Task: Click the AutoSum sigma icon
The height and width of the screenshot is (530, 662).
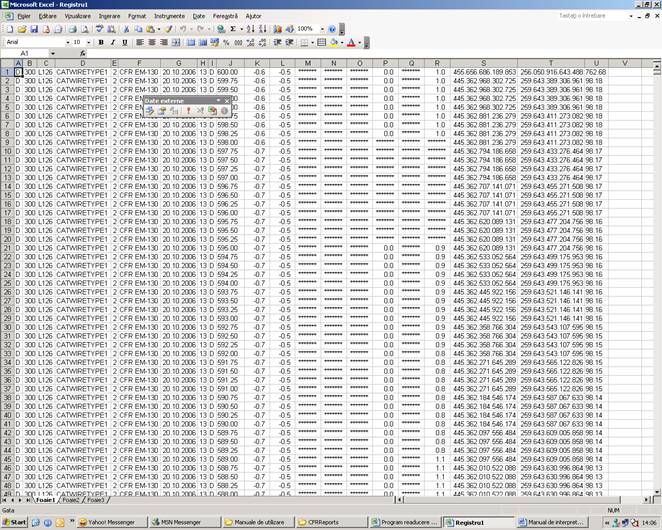Action: [x=233, y=29]
